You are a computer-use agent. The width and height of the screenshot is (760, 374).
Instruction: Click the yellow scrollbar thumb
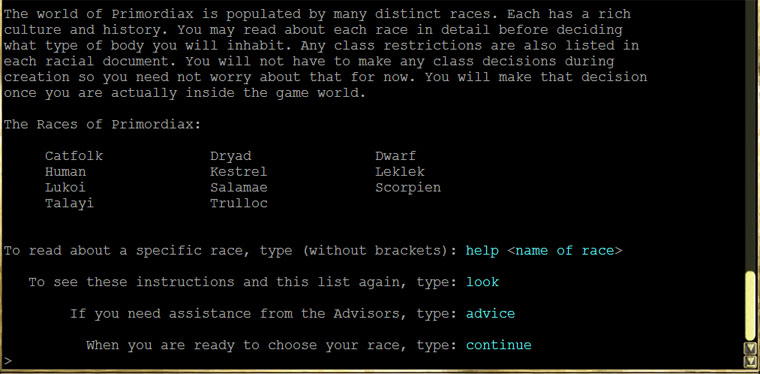click(750, 305)
